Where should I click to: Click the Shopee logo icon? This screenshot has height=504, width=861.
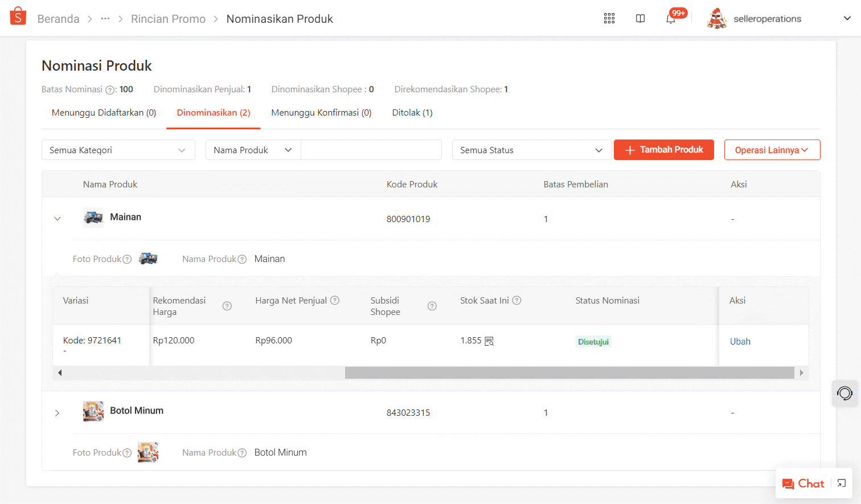point(18,17)
